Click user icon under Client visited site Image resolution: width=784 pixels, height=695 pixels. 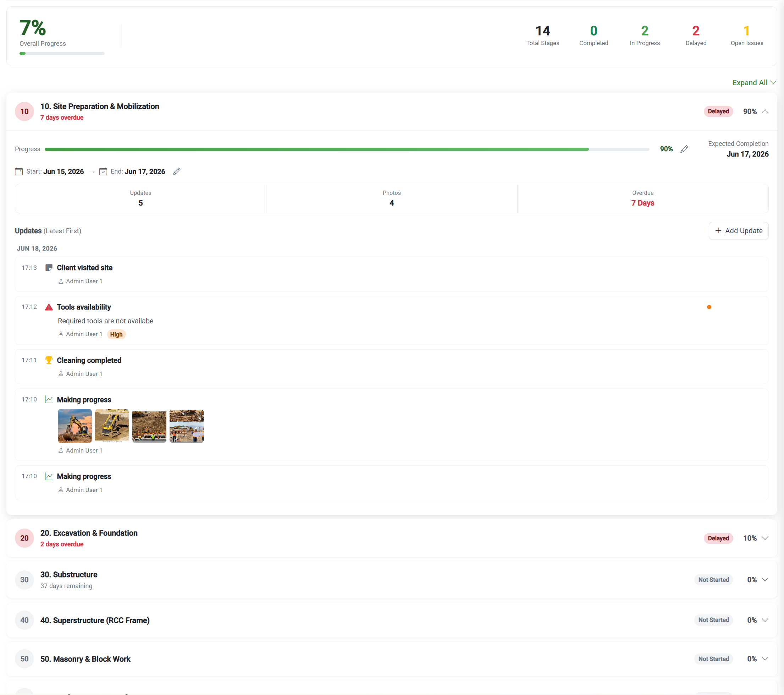point(61,281)
